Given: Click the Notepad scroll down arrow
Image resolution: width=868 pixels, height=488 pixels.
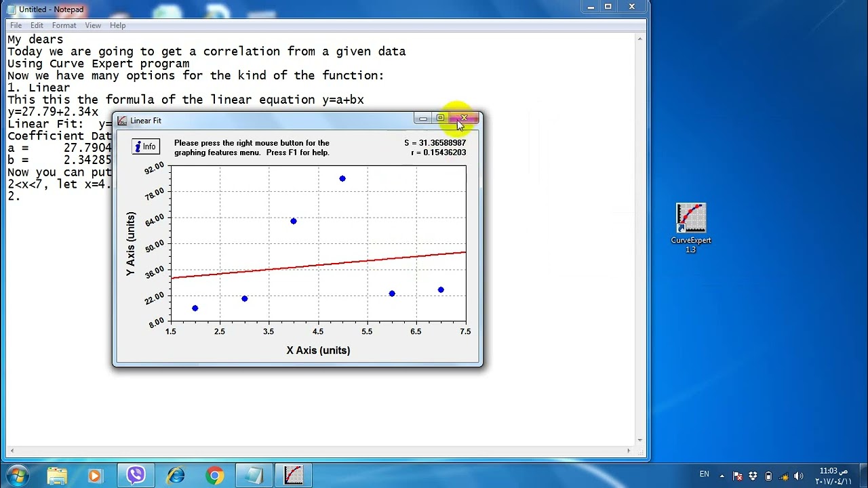Looking at the screenshot, I should tap(639, 440).
